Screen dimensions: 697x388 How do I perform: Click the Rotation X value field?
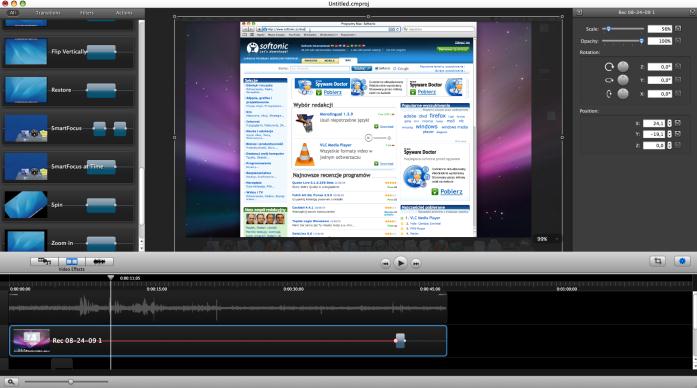click(660, 94)
